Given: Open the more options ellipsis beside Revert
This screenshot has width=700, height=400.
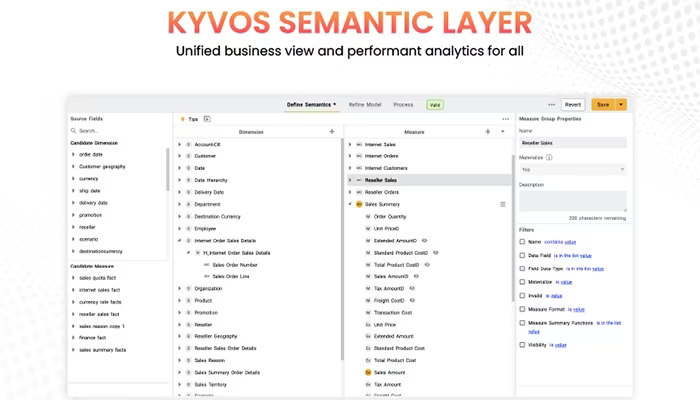Looking at the screenshot, I should 552,104.
